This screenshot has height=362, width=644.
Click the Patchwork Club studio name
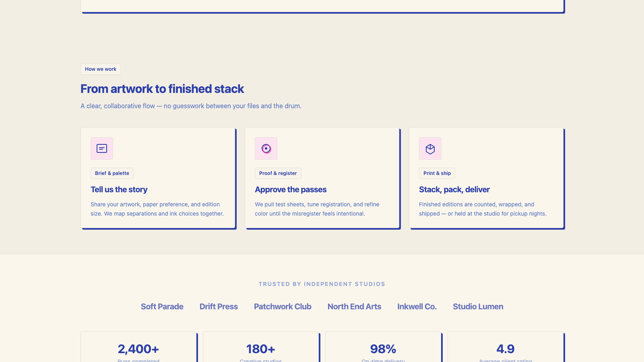coord(283,306)
